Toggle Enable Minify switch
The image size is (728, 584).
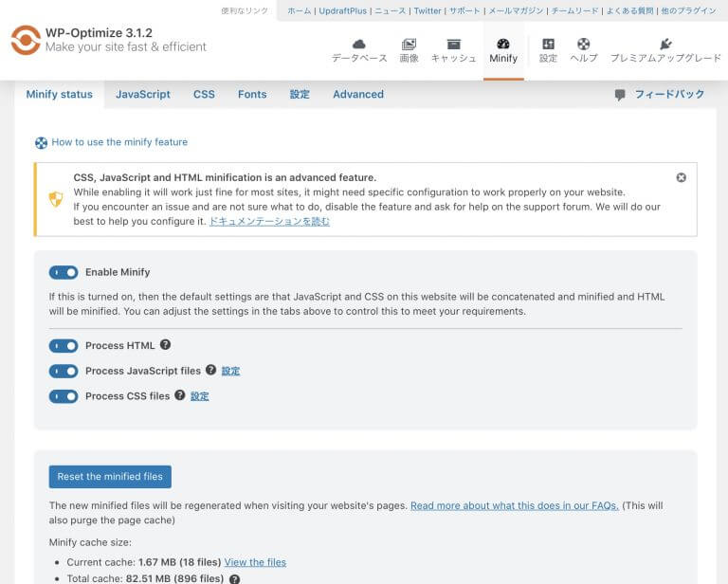click(x=64, y=272)
